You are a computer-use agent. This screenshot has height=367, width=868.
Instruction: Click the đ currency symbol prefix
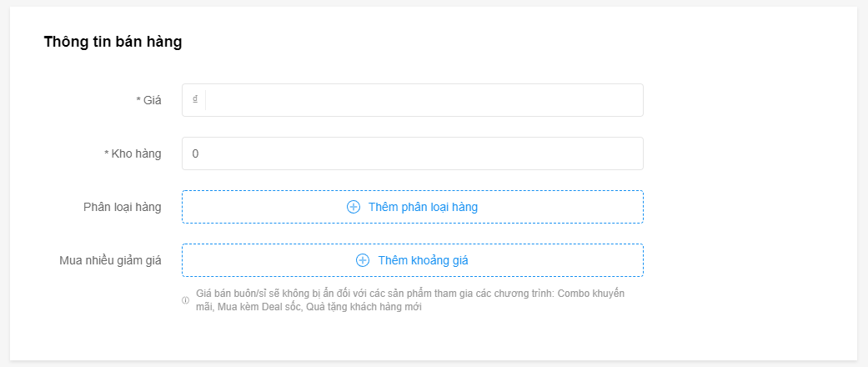tap(195, 99)
